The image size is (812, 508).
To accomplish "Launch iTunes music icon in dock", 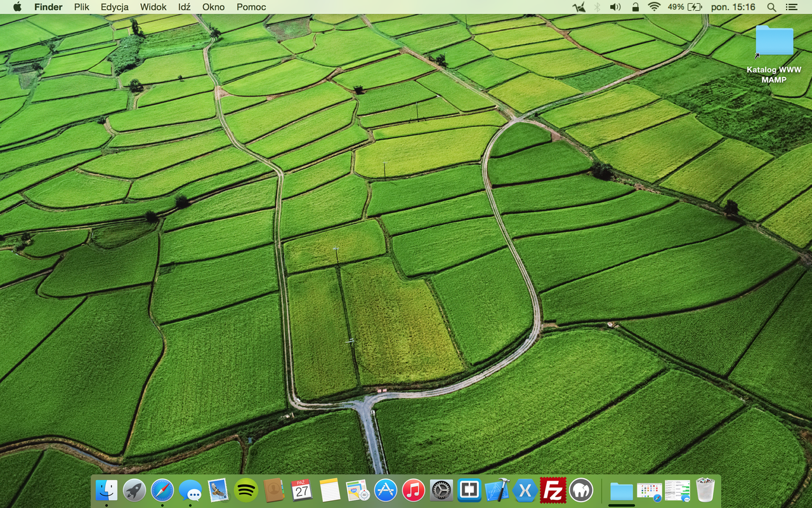I will [414, 490].
